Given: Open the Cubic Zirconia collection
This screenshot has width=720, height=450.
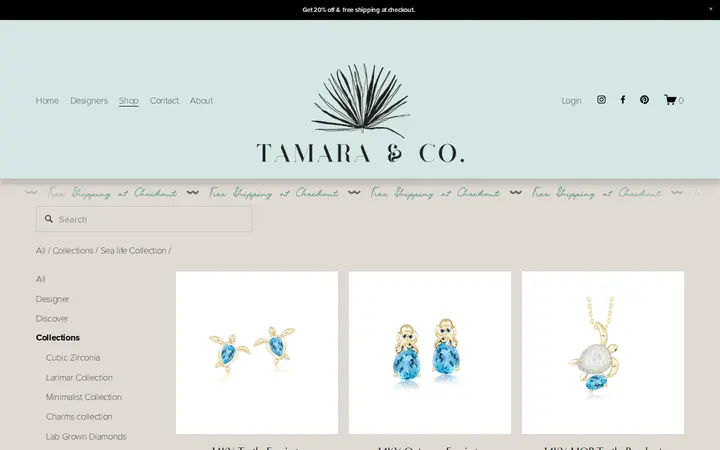Looking at the screenshot, I should (x=73, y=357).
